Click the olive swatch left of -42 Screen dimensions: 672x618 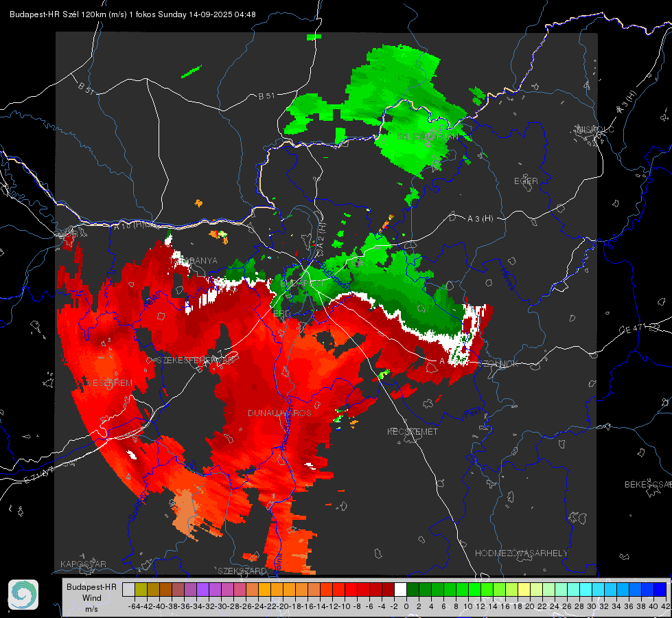(x=141, y=589)
